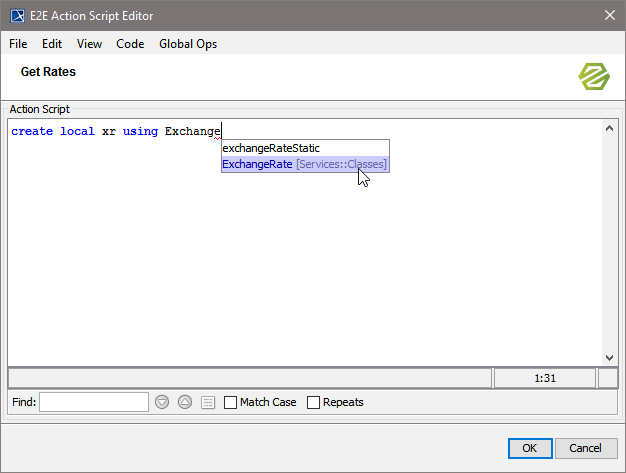The width and height of the screenshot is (626, 473).
Task: Focus the Find text input field
Action: 94,402
